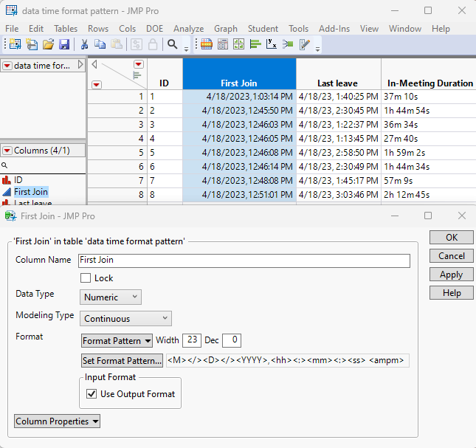Open the Modeling Type dropdown

(125, 319)
